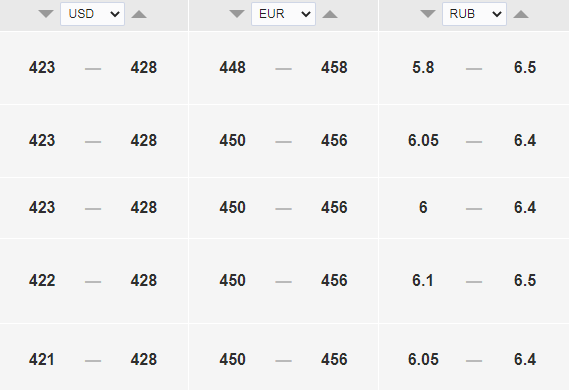
Task: Click the 422 USD buy rate
Action: point(42,280)
